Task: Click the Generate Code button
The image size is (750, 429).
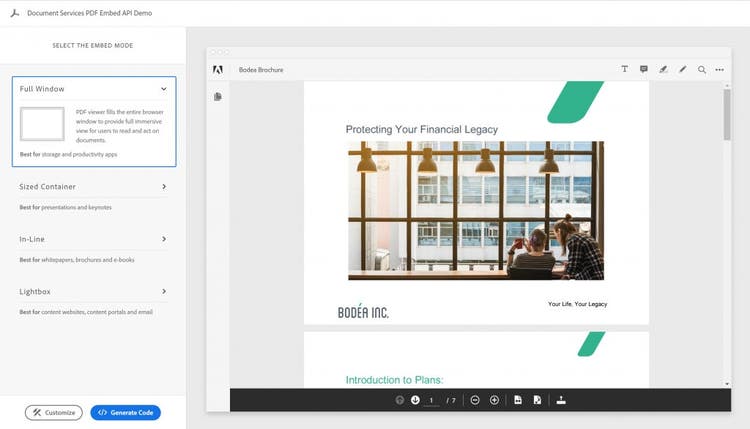Action: point(125,412)
